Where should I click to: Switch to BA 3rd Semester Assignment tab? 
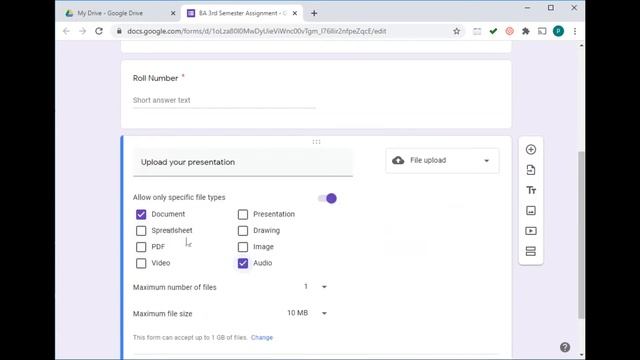tap(242, 13)
